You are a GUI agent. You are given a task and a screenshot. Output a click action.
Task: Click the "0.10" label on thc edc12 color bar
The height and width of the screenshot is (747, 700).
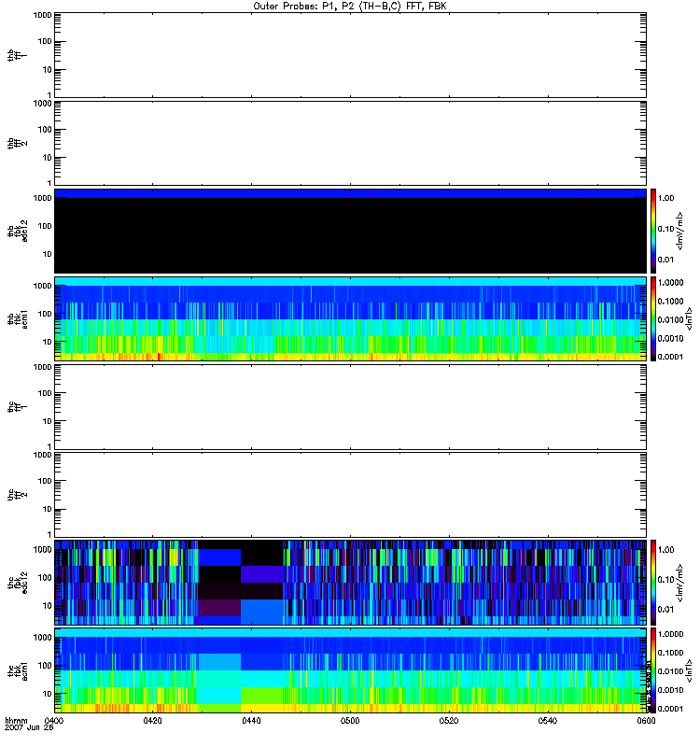665,580
